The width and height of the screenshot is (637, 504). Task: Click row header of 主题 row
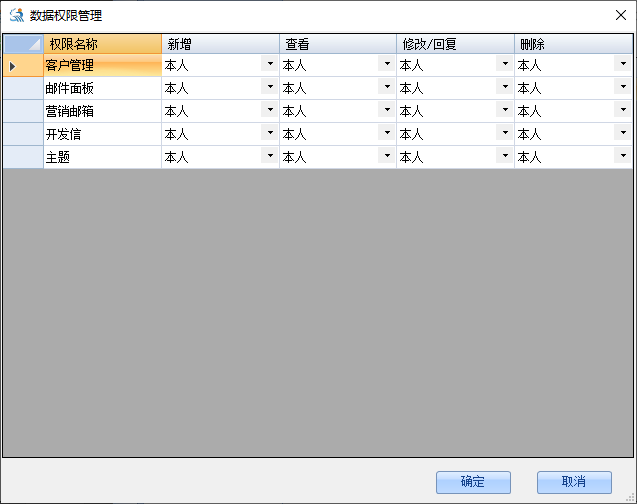pos(23,157)
